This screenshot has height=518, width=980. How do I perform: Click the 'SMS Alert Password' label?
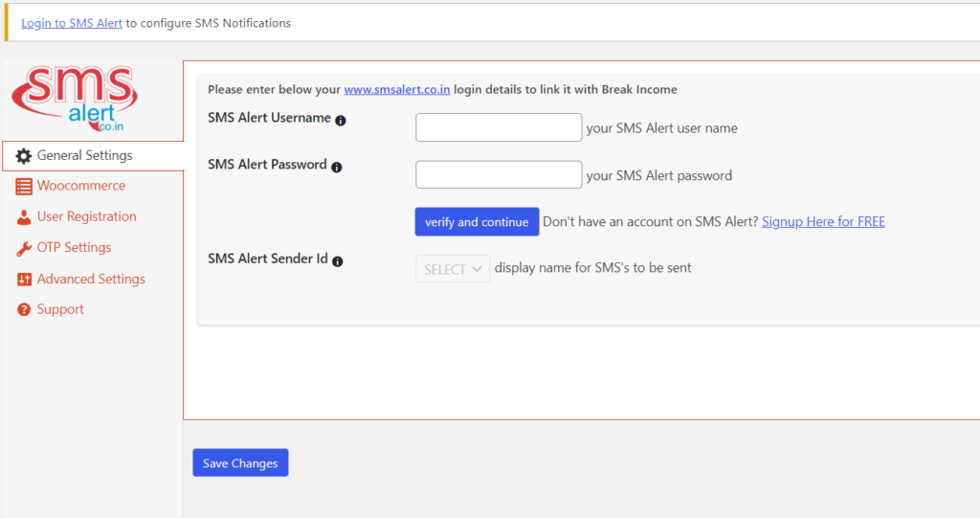(268, 165)
